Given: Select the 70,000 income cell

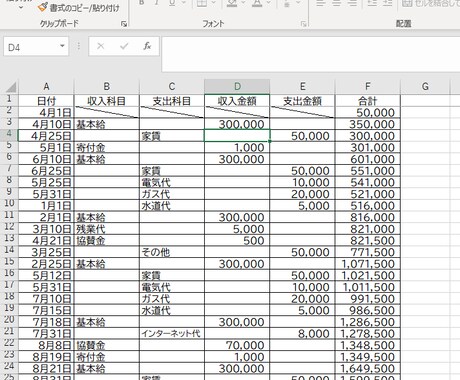Looking at the screenshot, I should pyautogui.click(x=237, y=345).
